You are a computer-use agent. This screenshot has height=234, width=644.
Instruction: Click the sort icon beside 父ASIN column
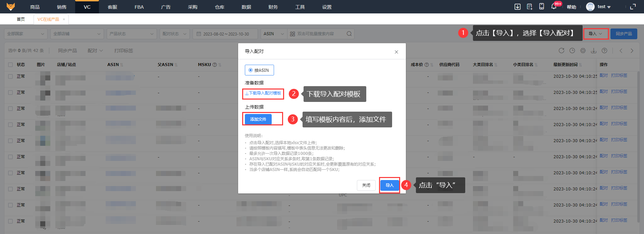pyautogui.click(x=176, y=65)
